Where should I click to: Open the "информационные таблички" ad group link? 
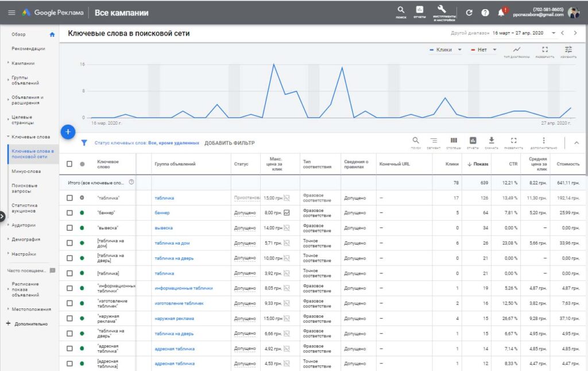click(183, 288)
